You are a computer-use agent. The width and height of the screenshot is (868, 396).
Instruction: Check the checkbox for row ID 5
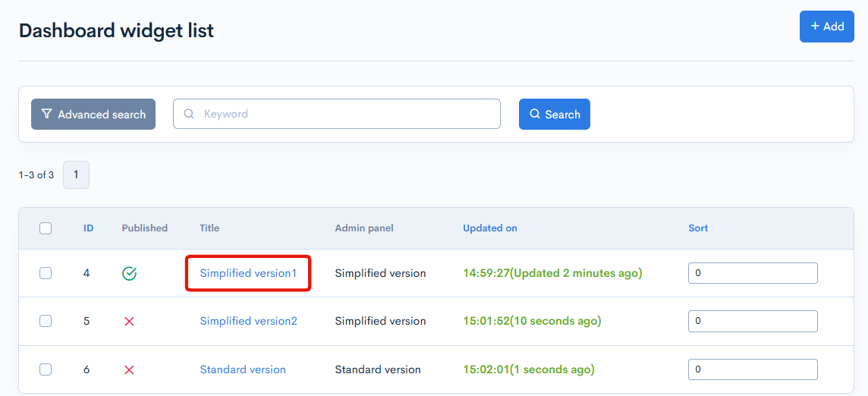[x=46, y=321]
